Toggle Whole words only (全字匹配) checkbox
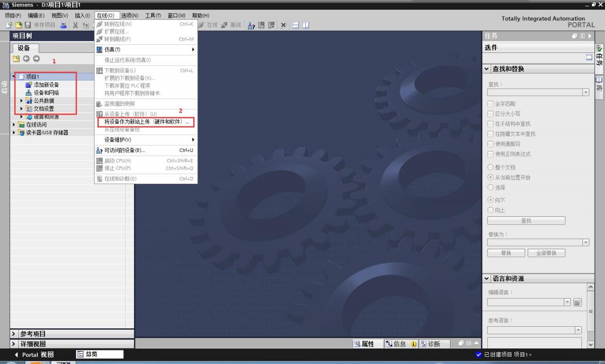This screenshot has height=364, width=605. click(490, 104)
